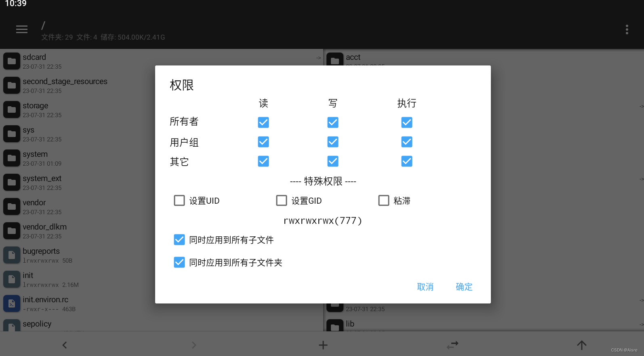Uncheck 同时应用到所有子文件夹 option
The width and height of the screenshot is (644, 356).
tap(179, 262)
